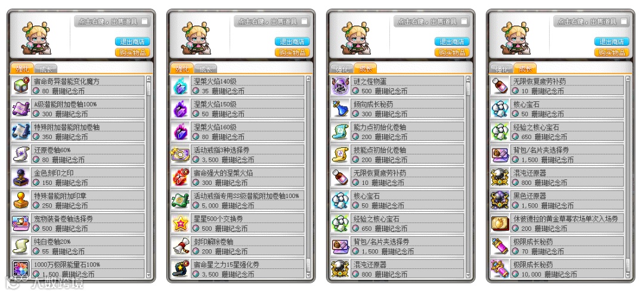The height and width of the screenshot is (294, 644).
Task: Click scrollbar up arrow in third shop list
Action: click(x=468, y=78)
